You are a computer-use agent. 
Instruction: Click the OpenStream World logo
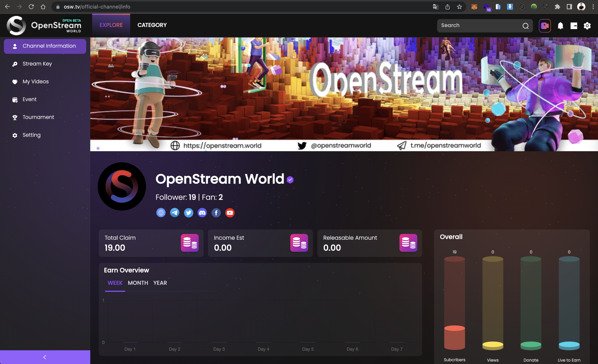pyautogui.click(x=44, y=25)
